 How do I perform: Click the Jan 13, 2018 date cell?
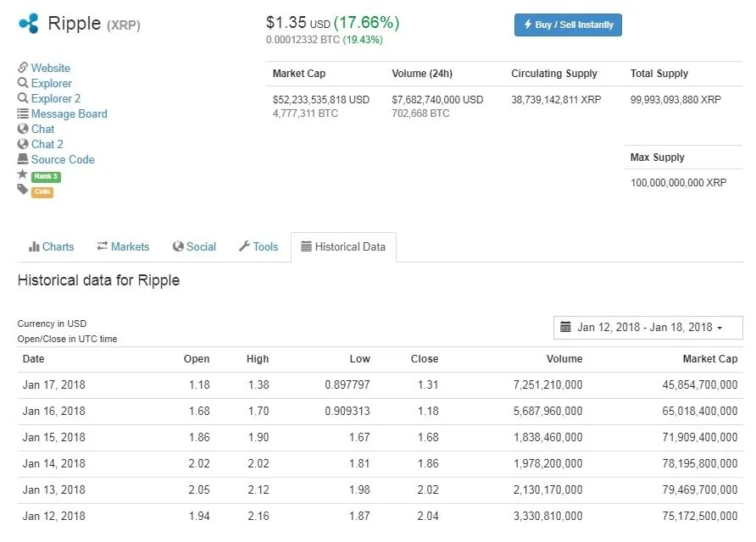(54, 490)
